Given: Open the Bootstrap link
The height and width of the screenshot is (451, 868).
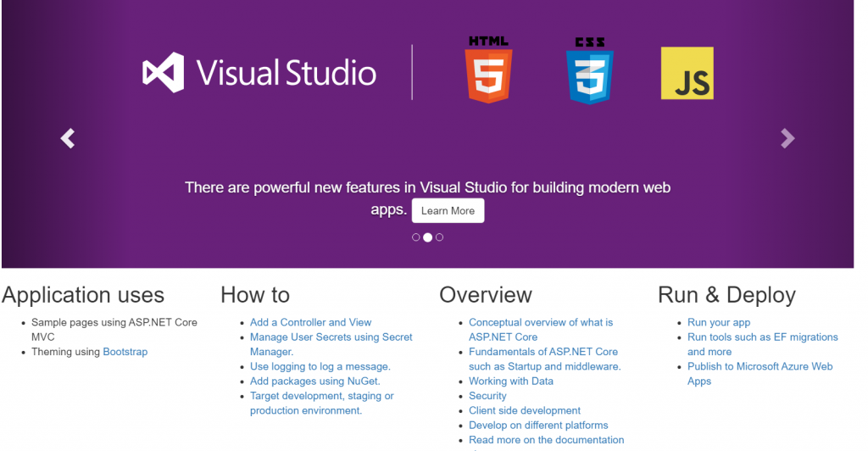Looking at the screenshot, I should pos(125,352).
